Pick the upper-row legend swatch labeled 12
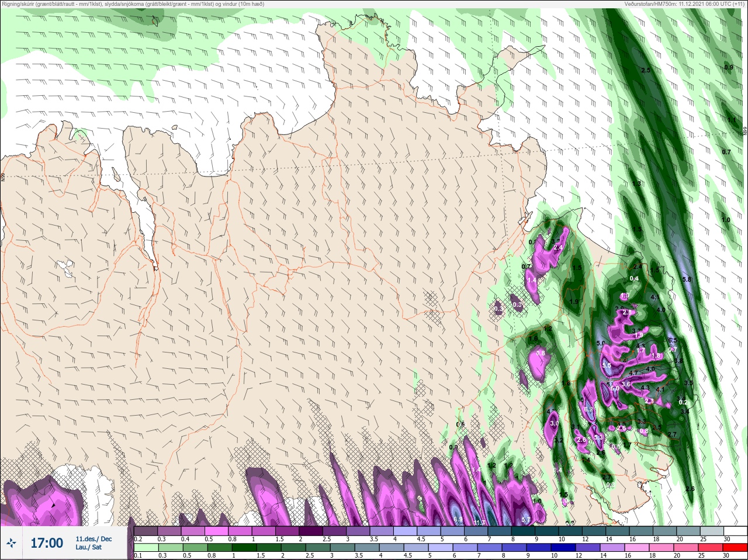This screenshot has height=560, width=748. (594, 531)
